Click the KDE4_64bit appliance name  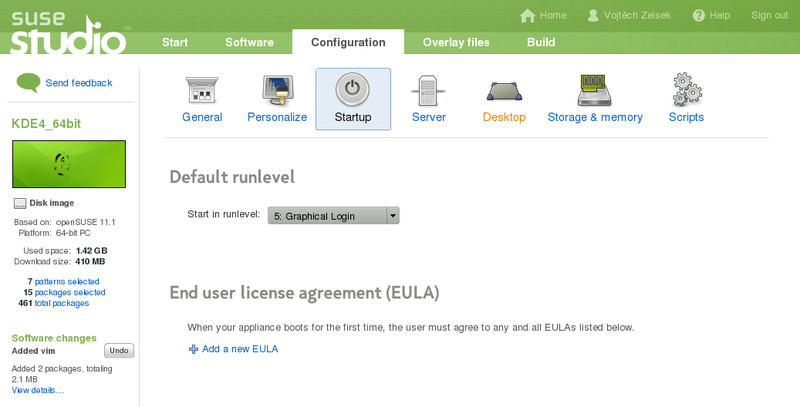pos(46,124)
